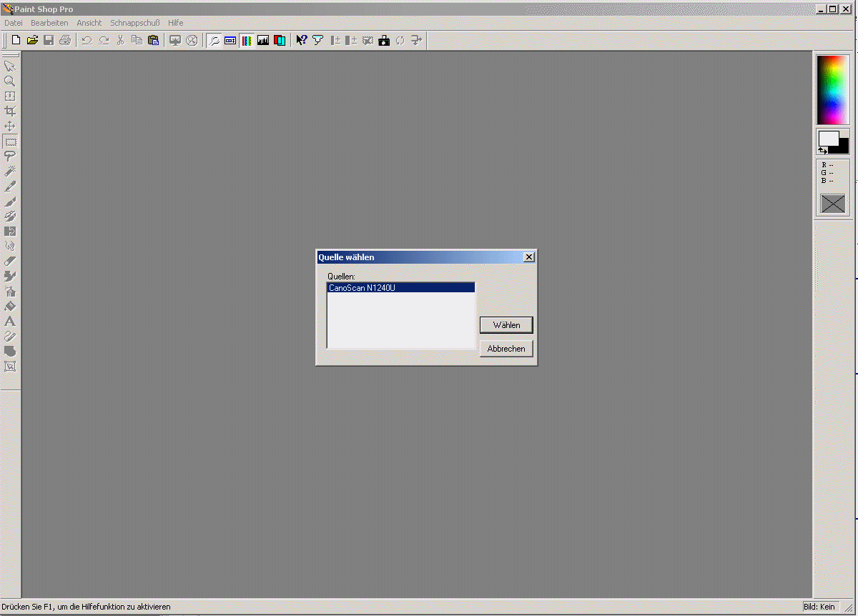Click the Abbrechen button
858x616 pixels.
tap(506, 349)
